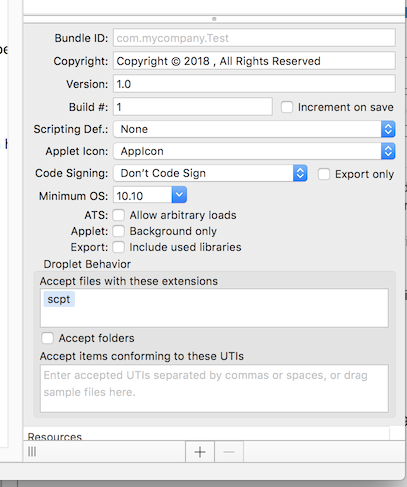Image resolution: width=407 pixels, height=487 pixels.
Task: Click the minus button to remove a resource
Action: (x=229, y=452)
